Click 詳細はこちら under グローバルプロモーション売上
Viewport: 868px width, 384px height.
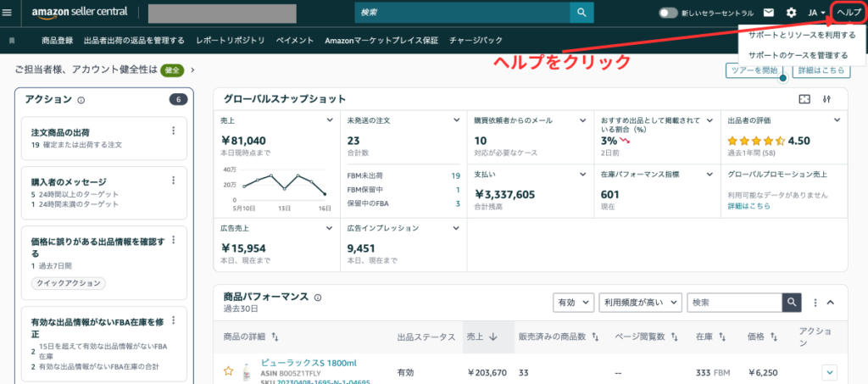point(748,206)
